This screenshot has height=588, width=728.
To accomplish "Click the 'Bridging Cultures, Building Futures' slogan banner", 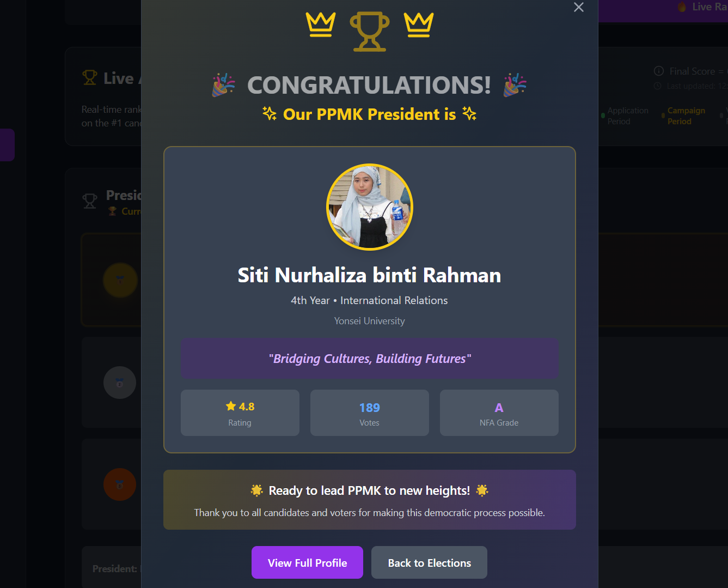I will click(370, 358).
